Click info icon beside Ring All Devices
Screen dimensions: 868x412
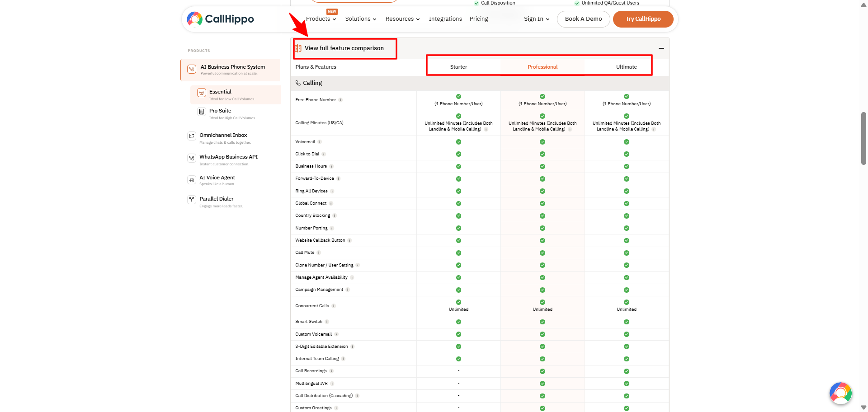[x=332, y=191]
